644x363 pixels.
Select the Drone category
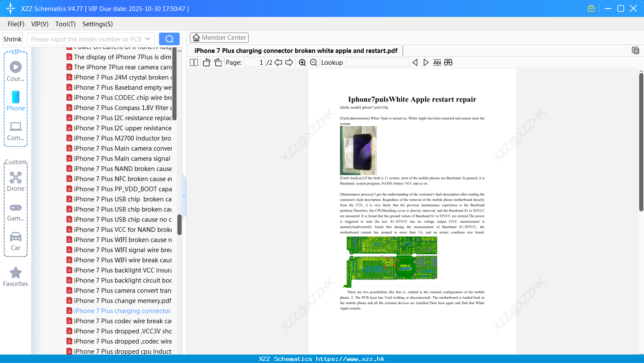point(16,181)
